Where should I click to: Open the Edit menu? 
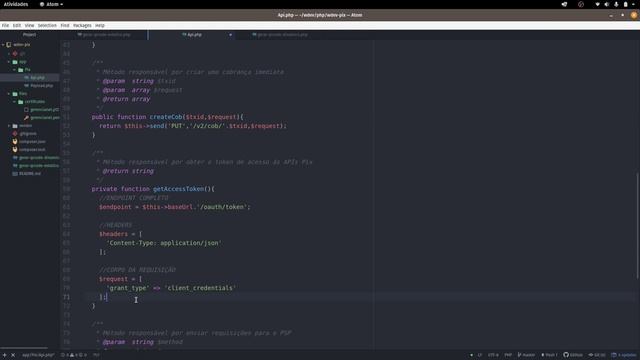17,25
